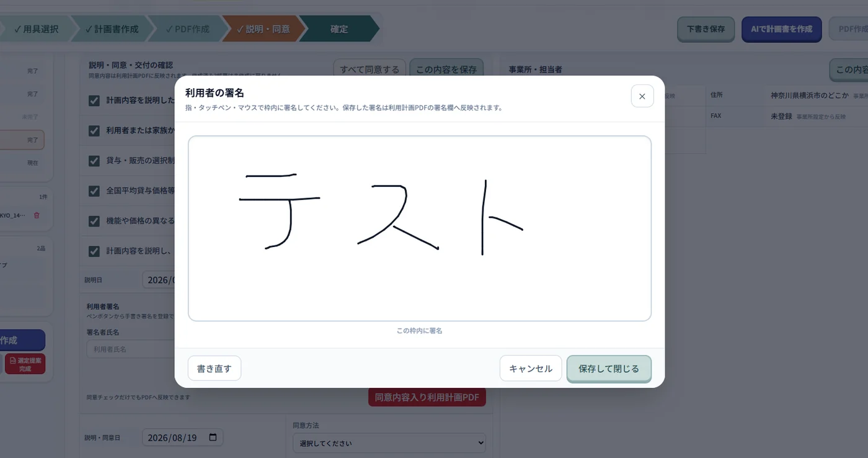Click inside the signature drawing canvas
The image size is (868, 458).
(x=420, y=228)
